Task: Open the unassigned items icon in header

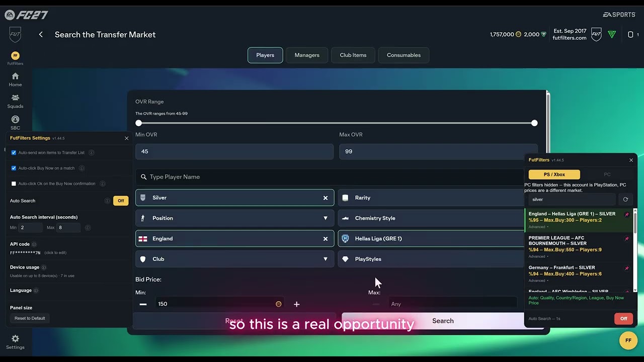Action: [x=630, y=35]
